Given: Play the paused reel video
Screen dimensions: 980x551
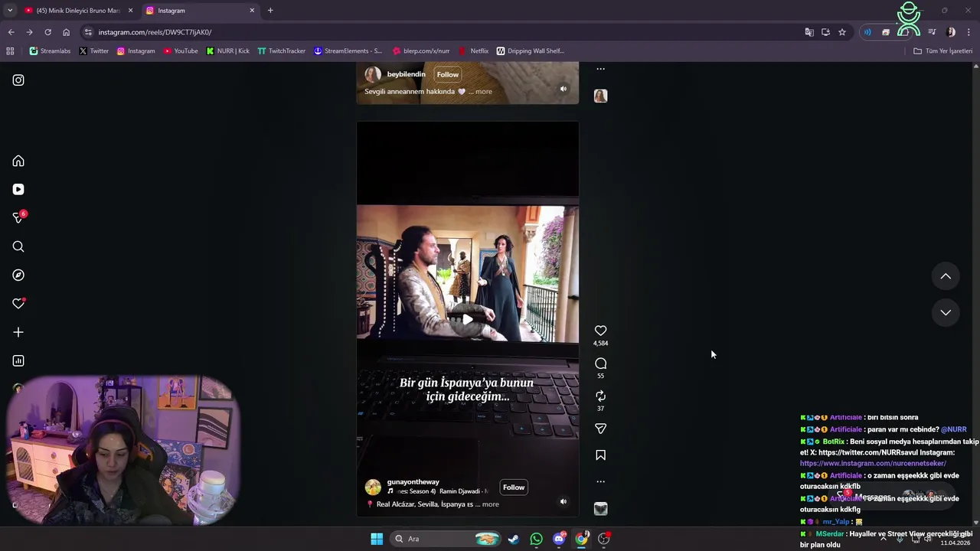Looking at the screenshot, I should tap(467, 320).
